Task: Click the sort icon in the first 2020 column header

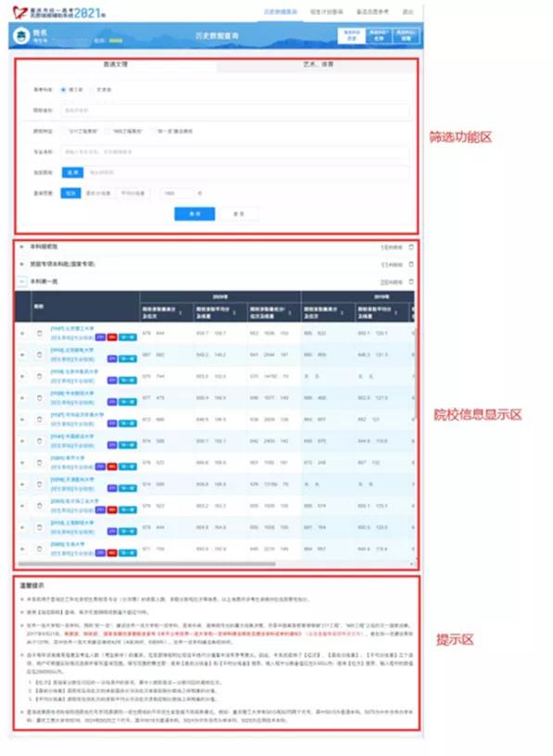Action: click(x=181, y=313)
